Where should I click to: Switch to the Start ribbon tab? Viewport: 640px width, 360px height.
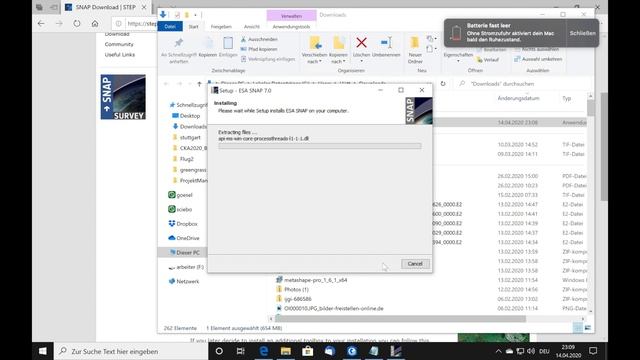193,27
